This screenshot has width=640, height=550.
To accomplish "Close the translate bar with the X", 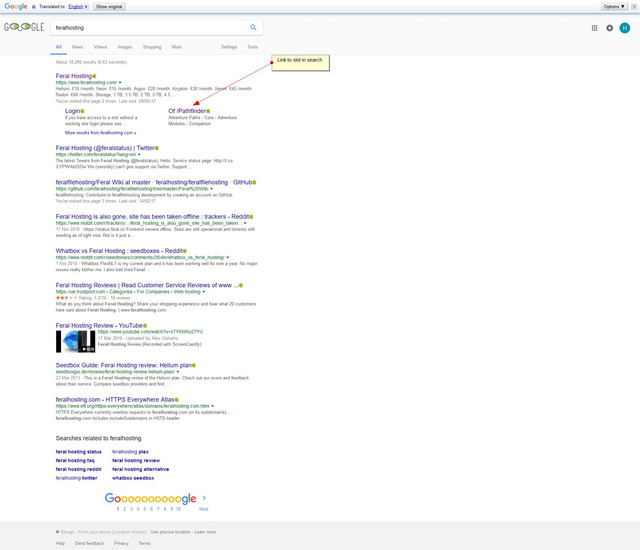I will click(x=634, y=7).
